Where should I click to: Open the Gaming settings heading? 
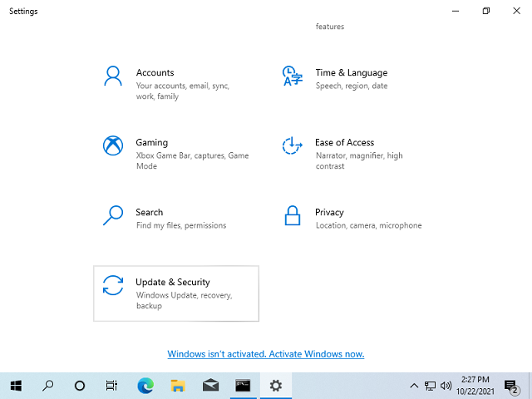[x=151, y=142]
